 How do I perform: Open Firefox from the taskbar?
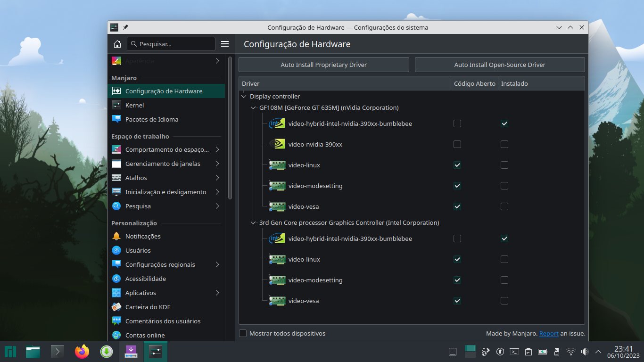(x=82, y=352)
